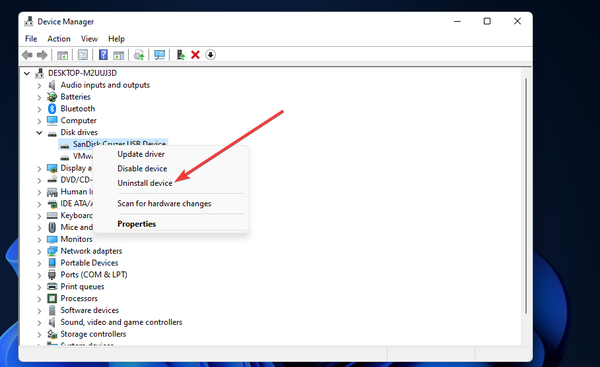Viewport: 600px width, 367px height.
Task: Select the Software devices tree row
Action: pyautogui.click(x=90, y=310)
